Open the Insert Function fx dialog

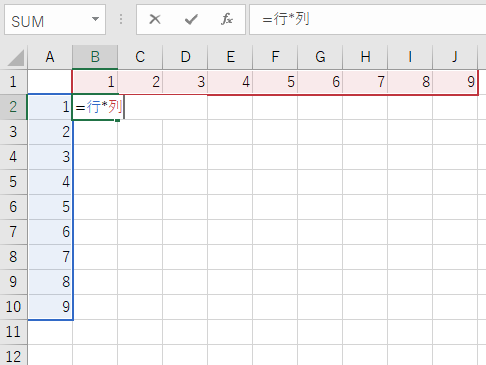(x=227, y=19)
